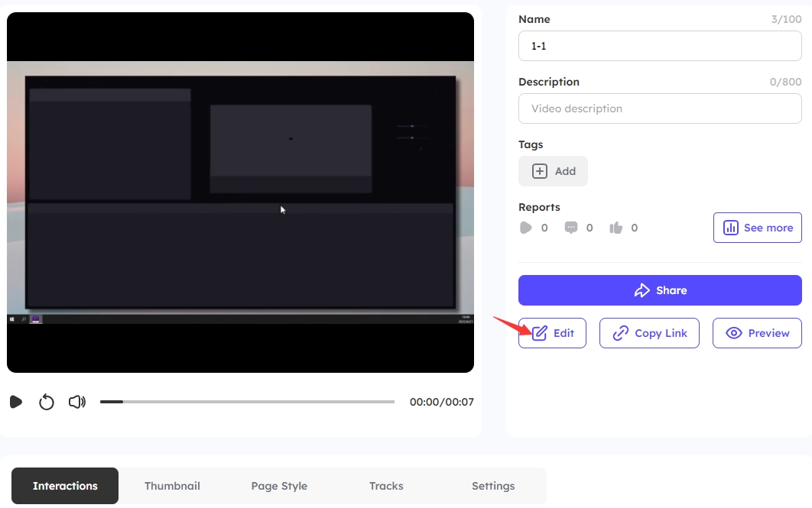Open See more reports
The width and height of the screenshot is (812, 508).
757,228
